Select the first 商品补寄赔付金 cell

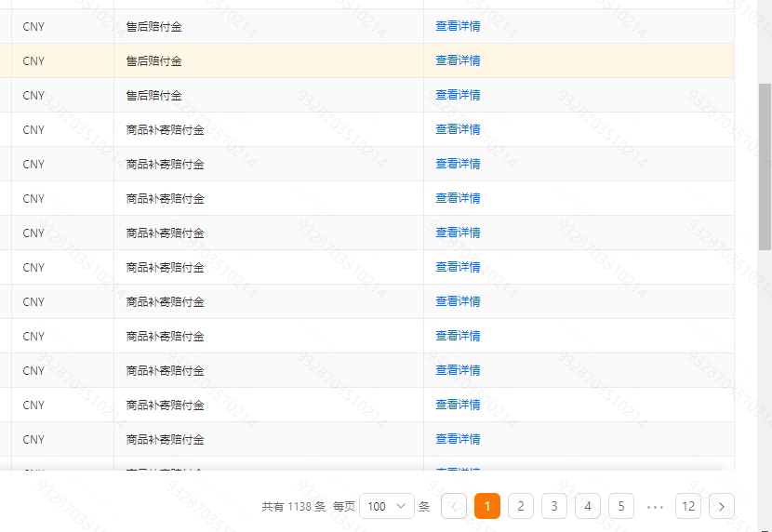166,129
